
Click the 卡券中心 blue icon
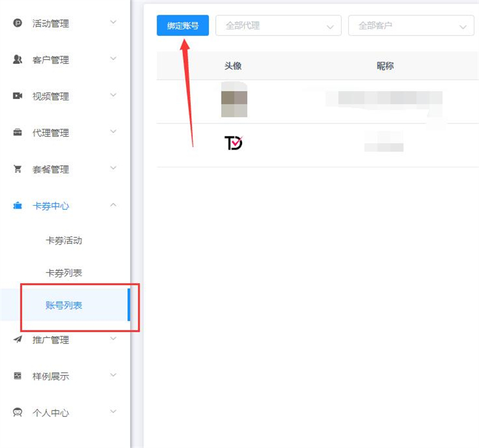tap(17, 205)
